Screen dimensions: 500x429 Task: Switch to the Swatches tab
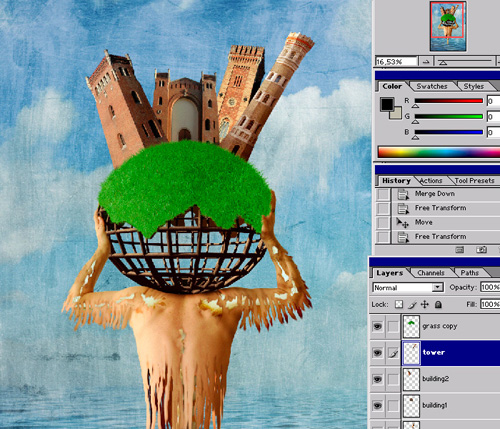click(x=432, y=86)
